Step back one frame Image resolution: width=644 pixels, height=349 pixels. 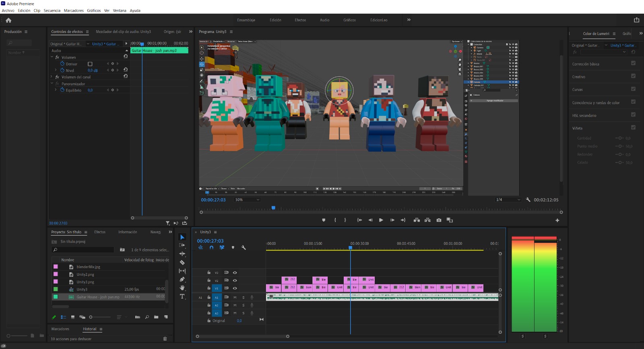(x=370, y=220)
